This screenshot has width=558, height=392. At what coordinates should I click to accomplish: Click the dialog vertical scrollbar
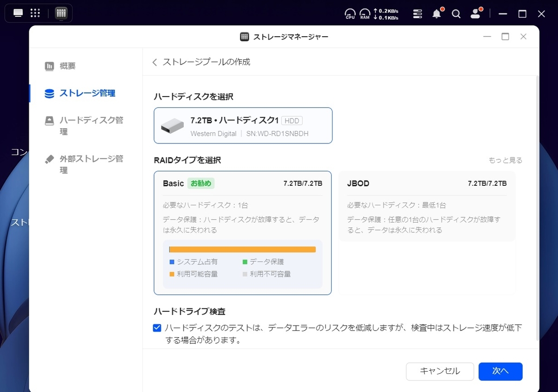pyautogui.click(x=538, y=209)
